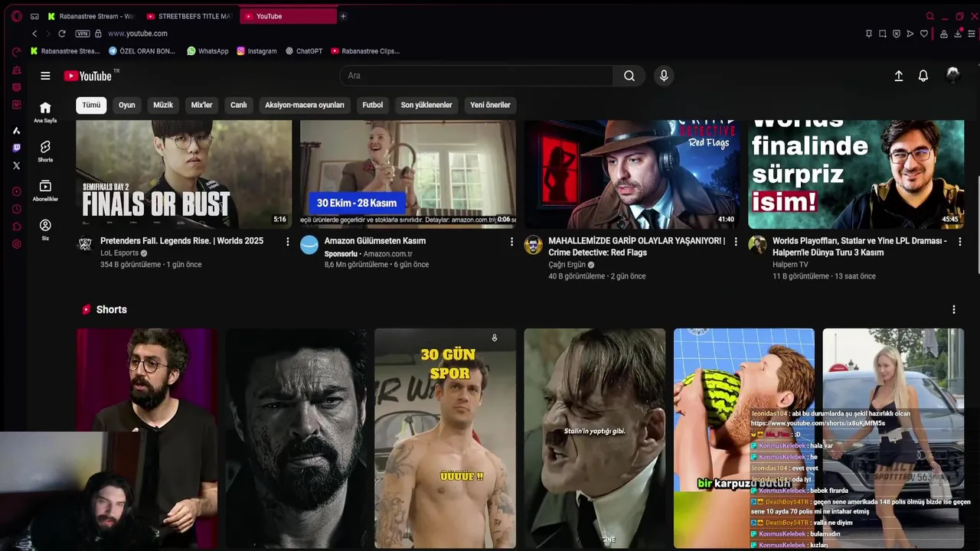Open Shorts in the YouTube sidebar
Screen dimensions: 980x551
click(x=45, y=151)
